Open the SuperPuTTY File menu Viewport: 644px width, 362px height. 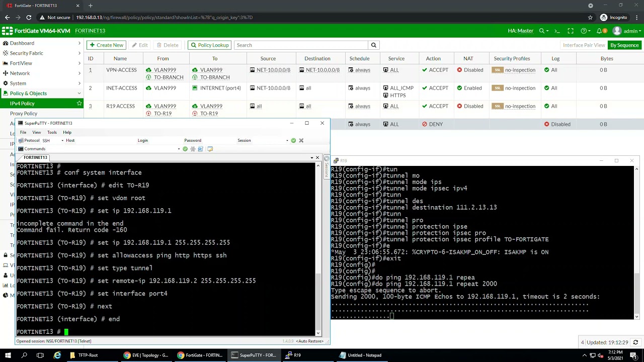point(23,132)
